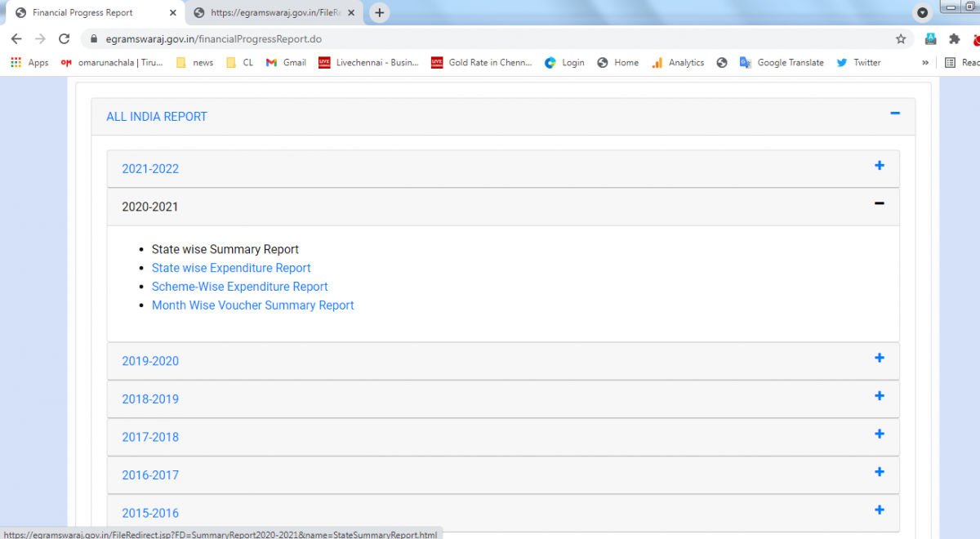Bookmark this page with the star icon

pos(901,38)
